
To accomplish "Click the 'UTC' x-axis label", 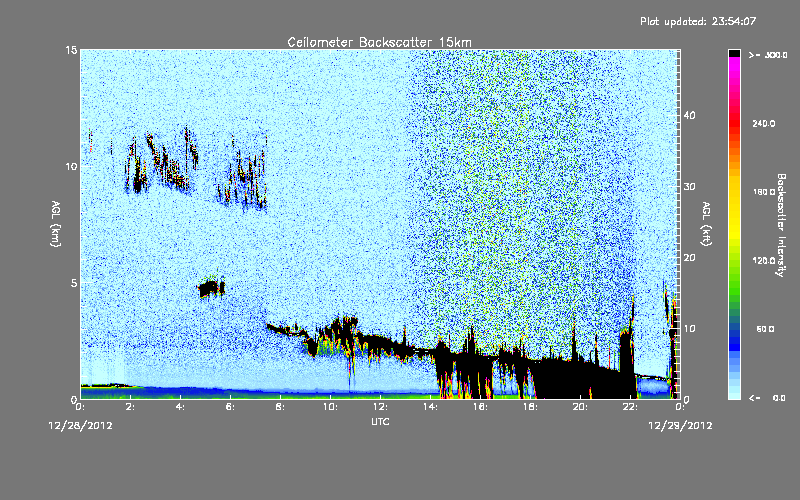I will (380, 421).
